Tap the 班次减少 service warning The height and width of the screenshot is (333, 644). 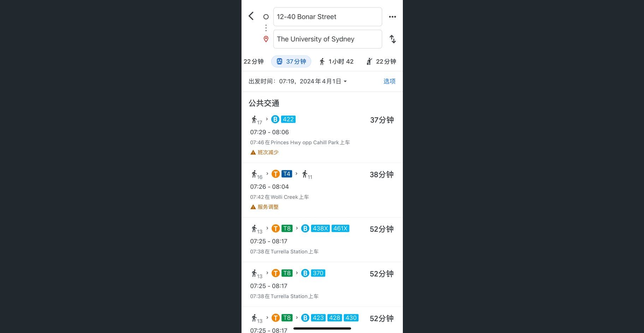click(265, 152)
